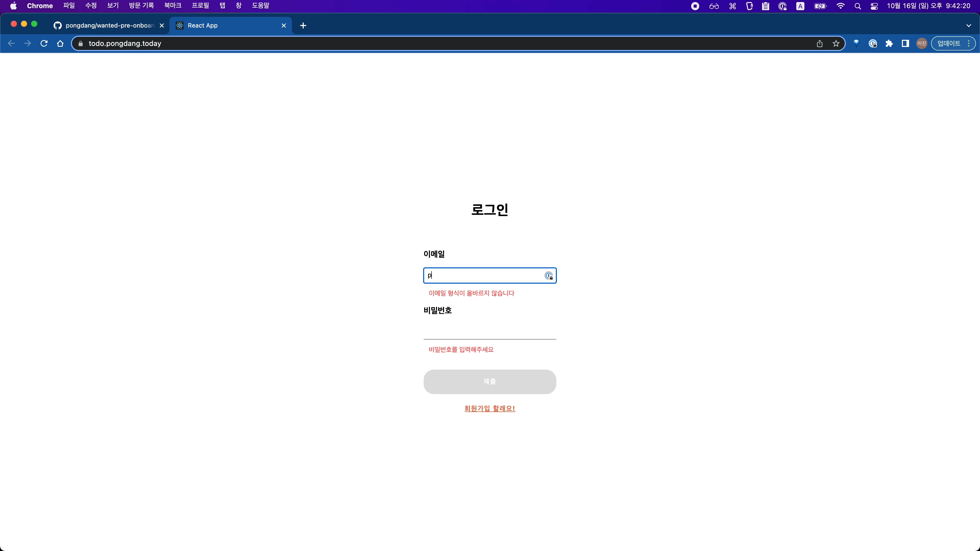980x551 pixels.
Task: Open Spotlight search in the menu bar
Action: tap(857, 6)
